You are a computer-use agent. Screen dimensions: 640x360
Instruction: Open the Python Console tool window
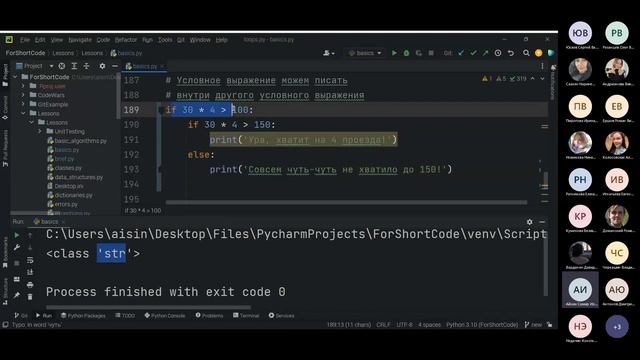(x=165, y=316)
